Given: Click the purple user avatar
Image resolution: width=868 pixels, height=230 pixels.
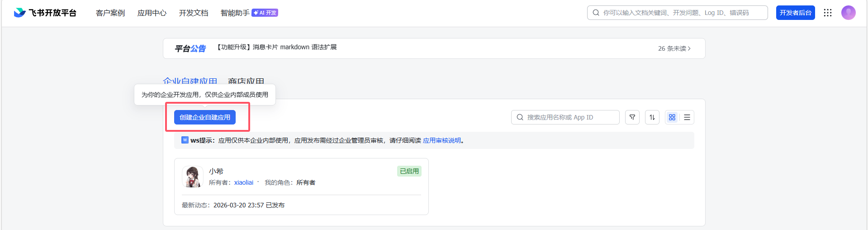Looking at the screenshot, I should pos(848,13).
